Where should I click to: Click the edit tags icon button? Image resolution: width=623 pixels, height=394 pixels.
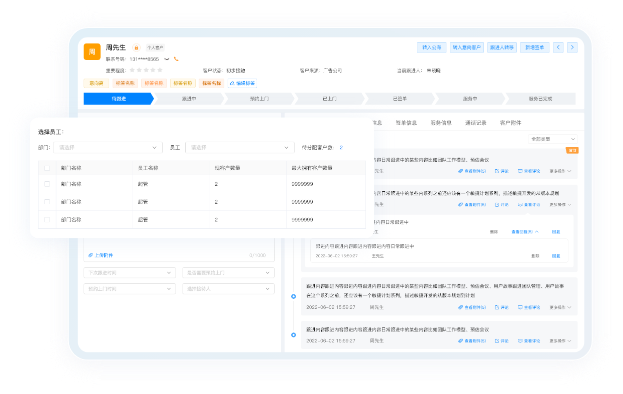(242, 83)
